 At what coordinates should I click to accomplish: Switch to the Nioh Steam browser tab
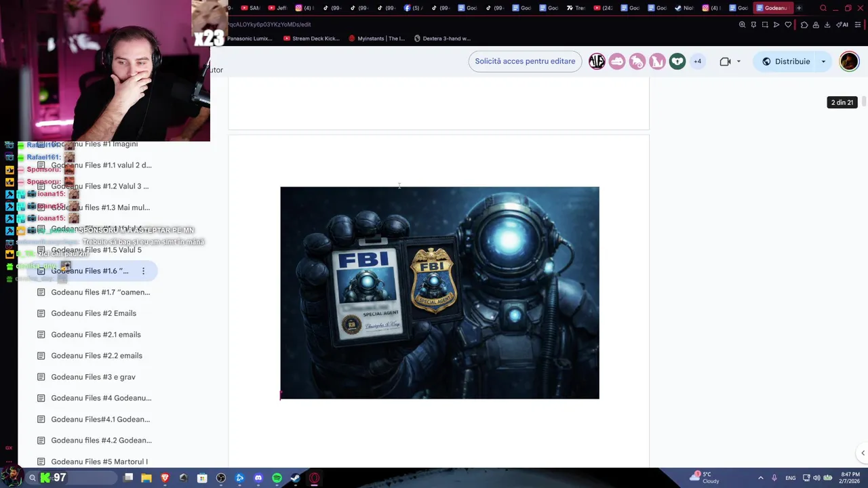pyautogui.click(x=684, y=8)
